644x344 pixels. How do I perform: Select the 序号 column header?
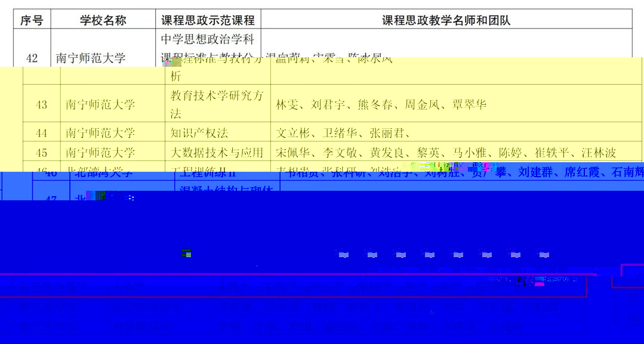[x=32, y=20]
